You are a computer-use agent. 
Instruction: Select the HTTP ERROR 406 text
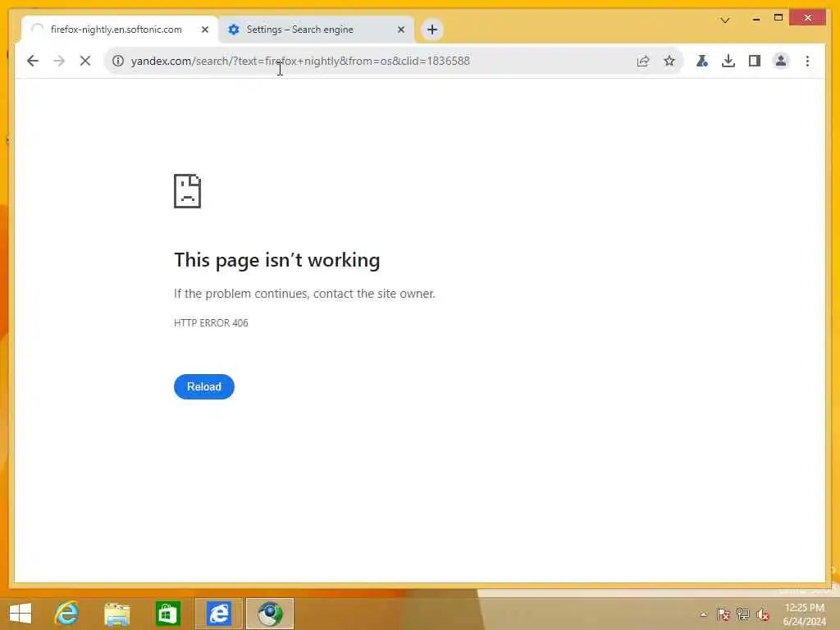pyautogui.click(x=211, y=323)
